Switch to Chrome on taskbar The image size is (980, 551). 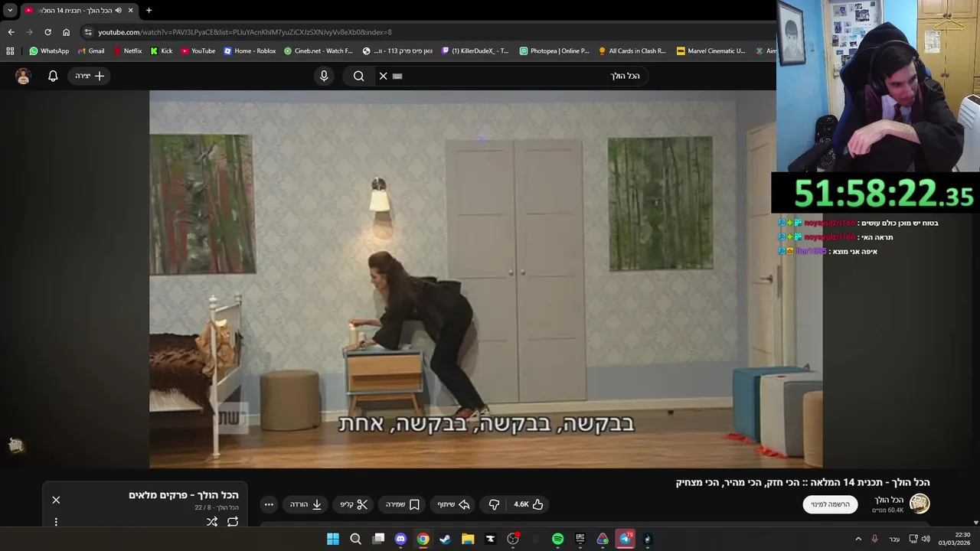tap(423, 539)
